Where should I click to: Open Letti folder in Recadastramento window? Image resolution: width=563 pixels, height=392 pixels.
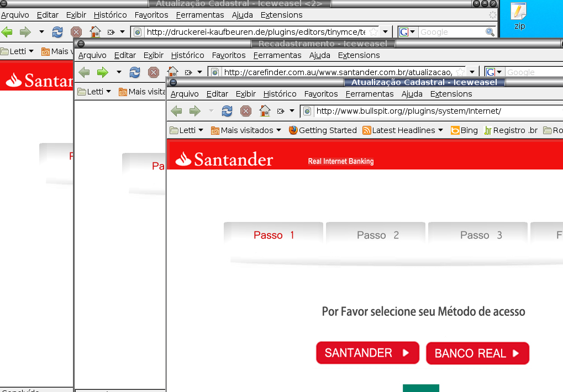(94, 92)
